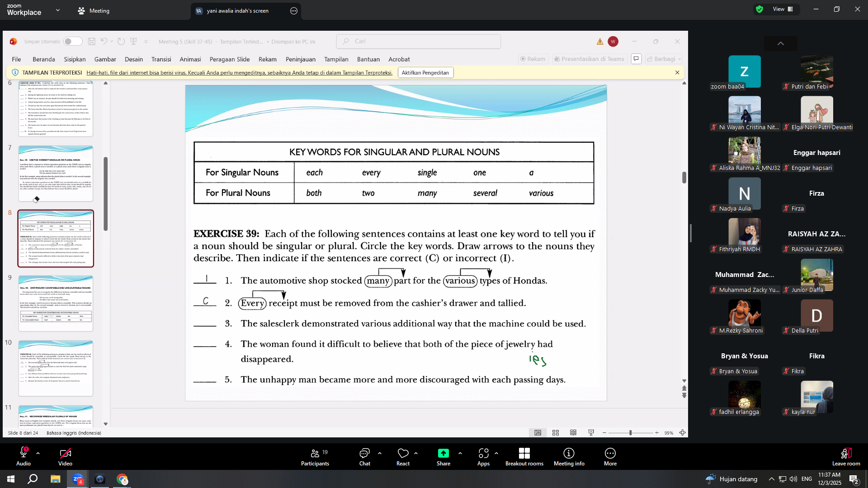
Task: Adjust the PowerPoint zoom slider handle
Action: point(630,433)
